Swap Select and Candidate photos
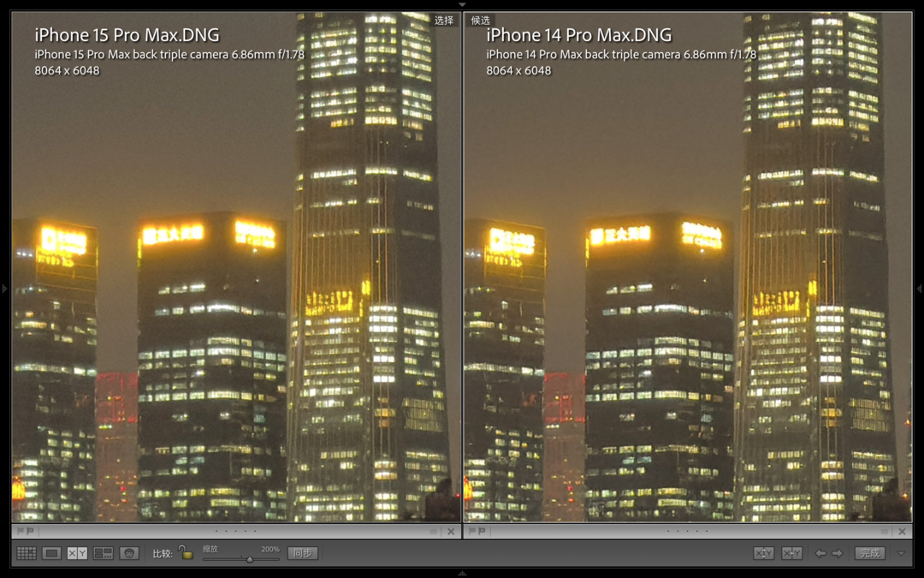 coord(763,553)
